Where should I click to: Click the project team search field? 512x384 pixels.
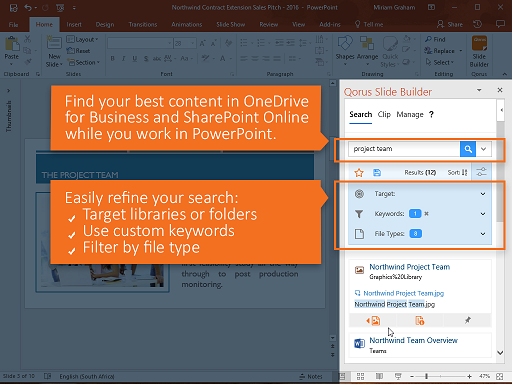pos(404,149)
